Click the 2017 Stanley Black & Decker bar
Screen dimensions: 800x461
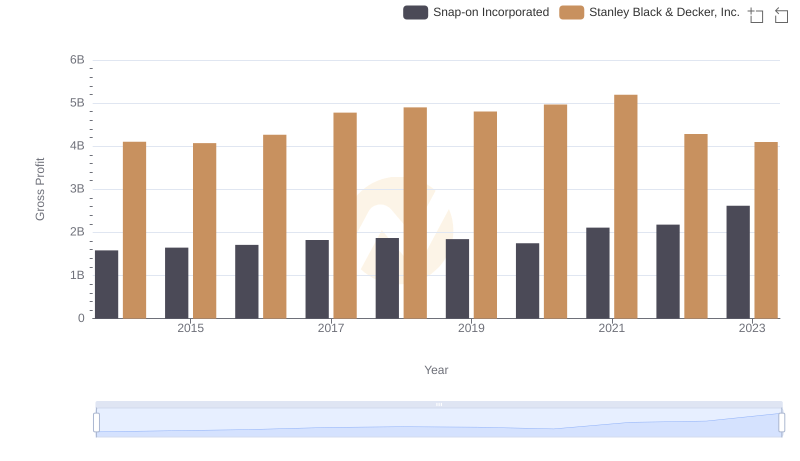345,215
